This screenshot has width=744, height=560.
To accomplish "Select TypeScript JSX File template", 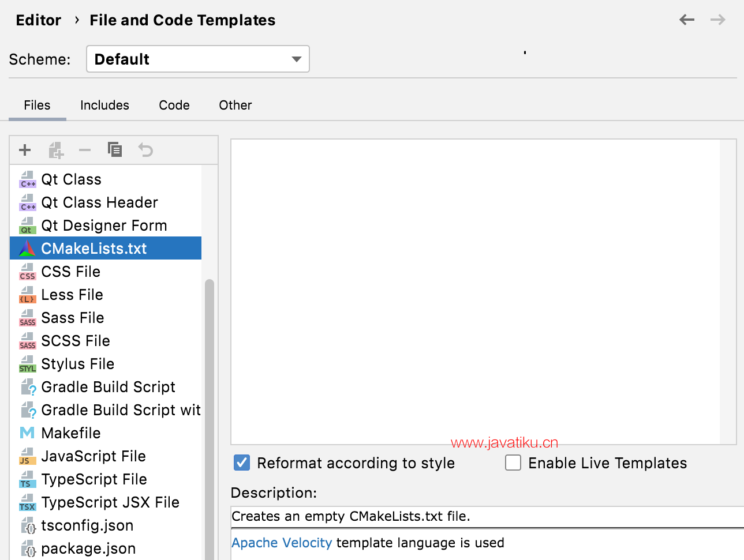I will click(x=110, y=502).
